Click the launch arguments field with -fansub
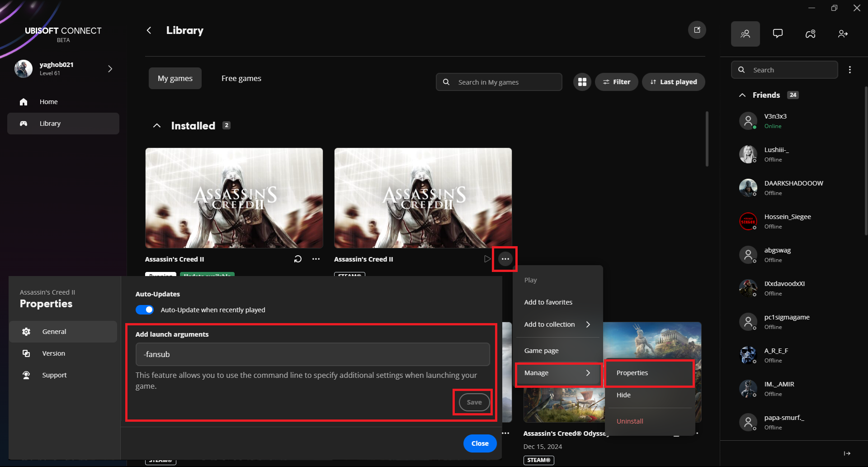This screenshot has width=868, height=467. (312, 354)
